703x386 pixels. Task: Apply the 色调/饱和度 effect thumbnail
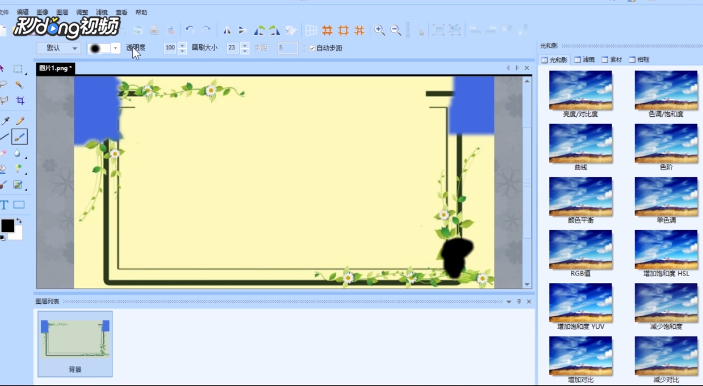coord(666,90)
